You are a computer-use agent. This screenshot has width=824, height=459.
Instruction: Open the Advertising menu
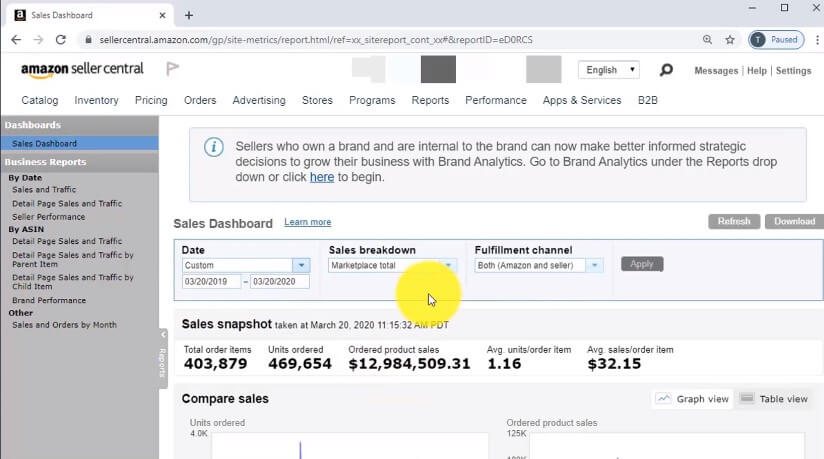(259, 100)
